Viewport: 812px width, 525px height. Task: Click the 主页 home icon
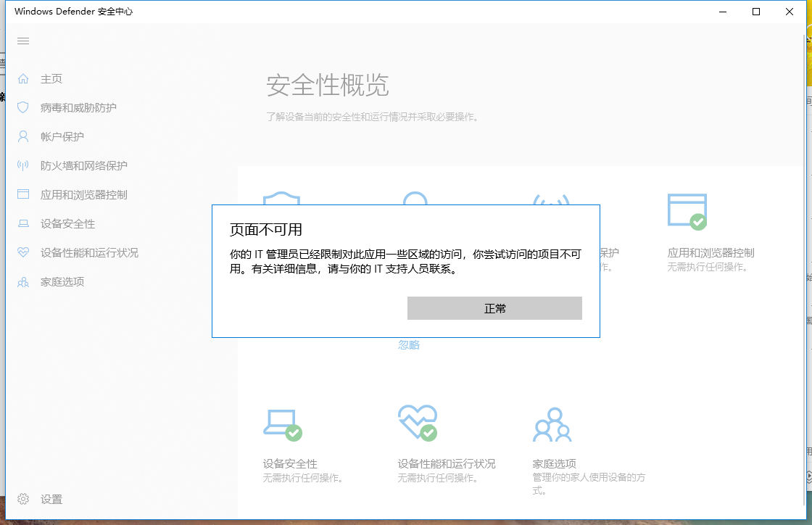[22, 78]
